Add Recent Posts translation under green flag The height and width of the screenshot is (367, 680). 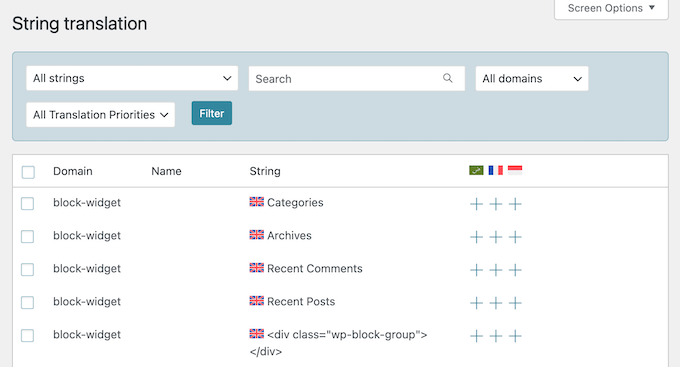[476, 303]
